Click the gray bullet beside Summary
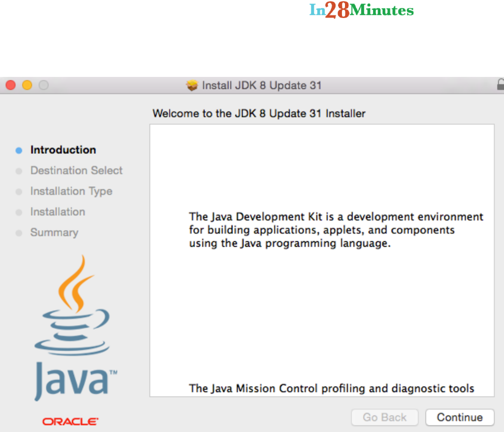Image resolution: width=504 pixels, height=432 pixels. (x=19, y=233)
